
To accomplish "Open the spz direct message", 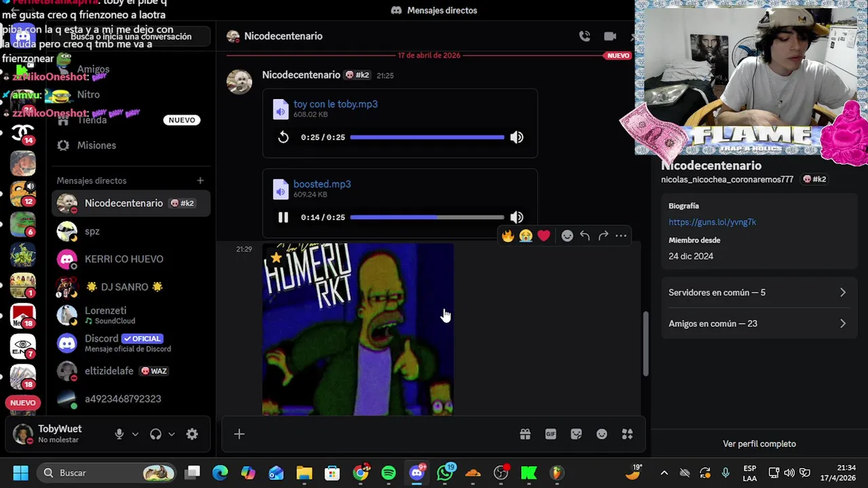I will pos(131,231).
